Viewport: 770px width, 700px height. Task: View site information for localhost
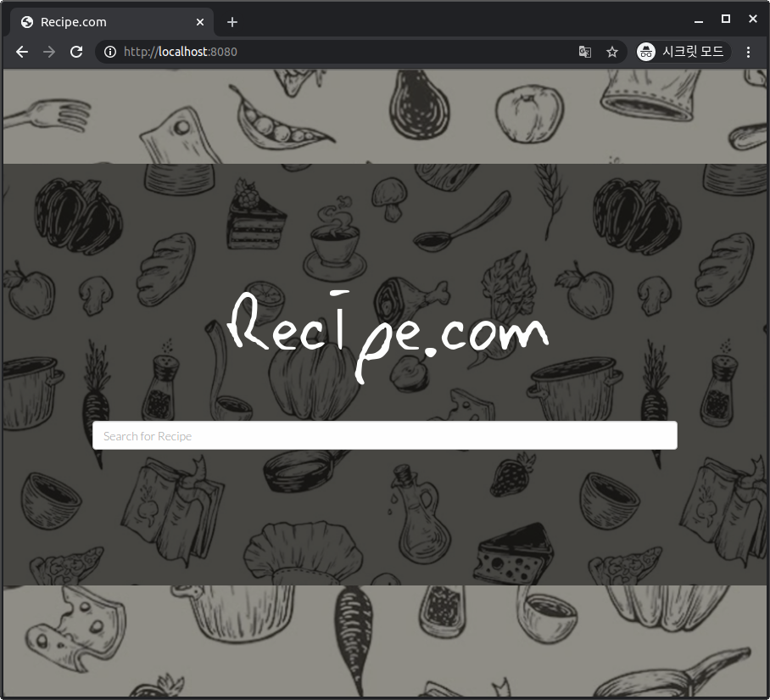tap(109, 52)
